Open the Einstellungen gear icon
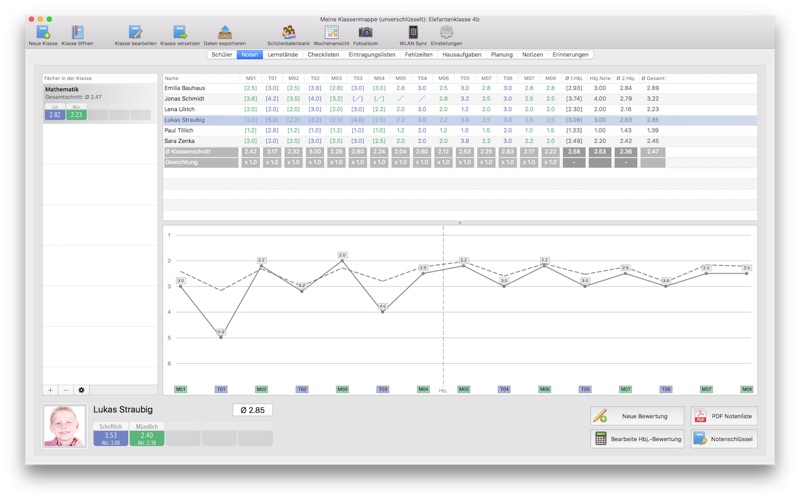This screenshot has height=500, width=800. coord(446,33)
